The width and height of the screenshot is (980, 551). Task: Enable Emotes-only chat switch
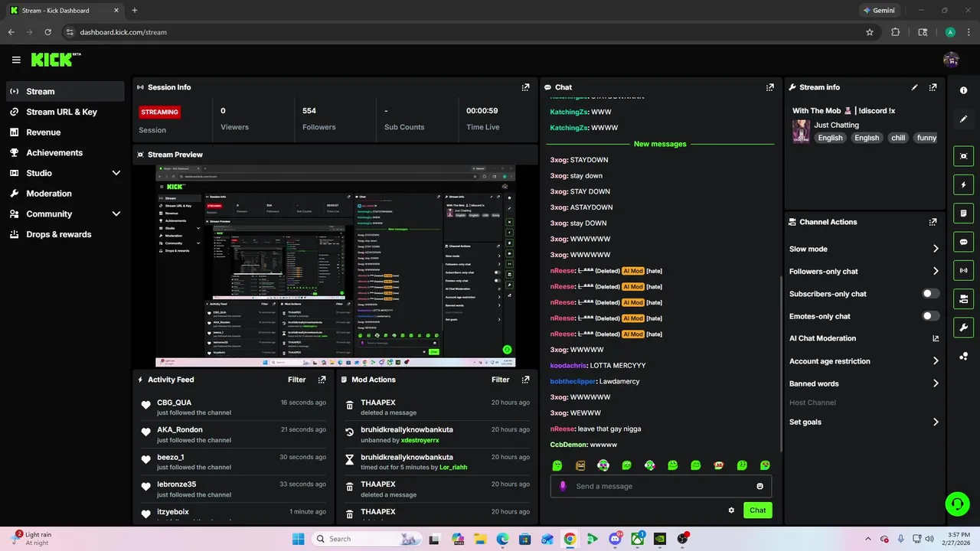[931, 316]
